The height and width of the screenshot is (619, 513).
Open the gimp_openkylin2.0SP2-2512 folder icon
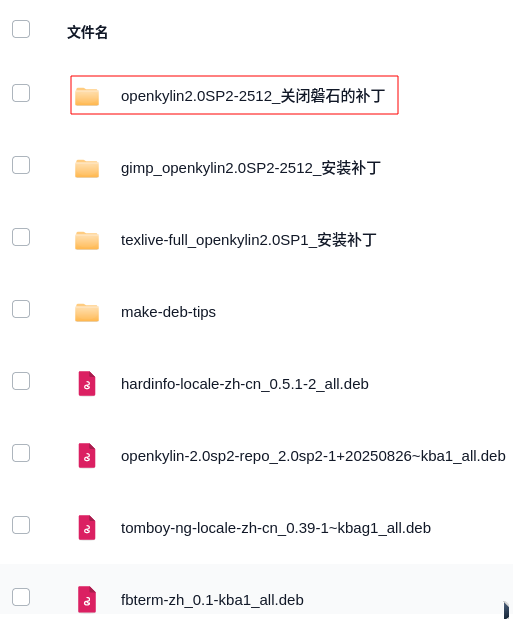coord(87,169)
